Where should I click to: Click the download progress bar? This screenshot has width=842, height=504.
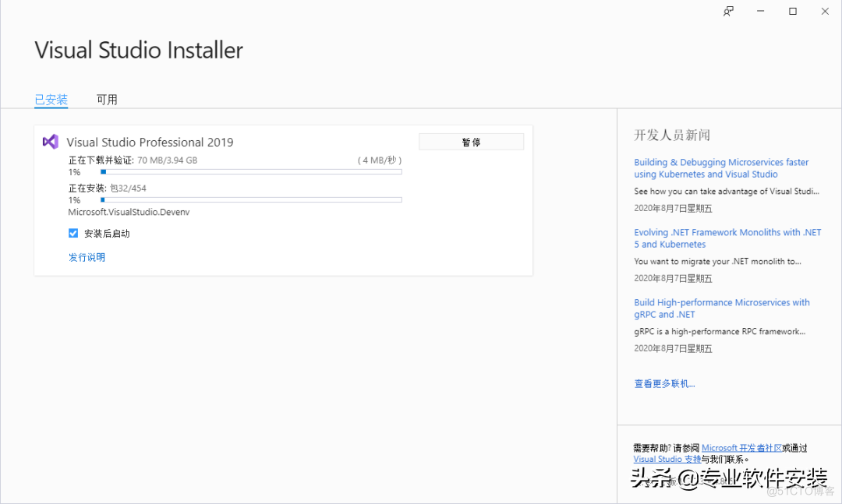coord(251,171)
